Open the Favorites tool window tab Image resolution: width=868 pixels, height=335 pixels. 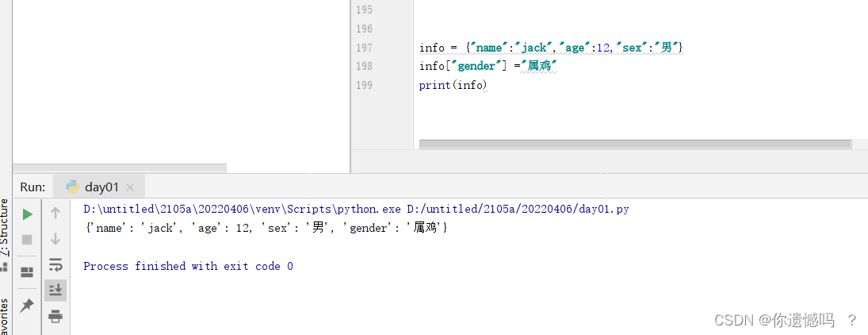pyautogui.click(x=5, y=316)
